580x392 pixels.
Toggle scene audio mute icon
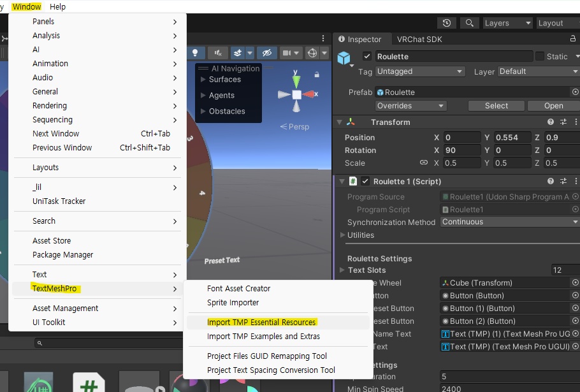click(219, 54)
